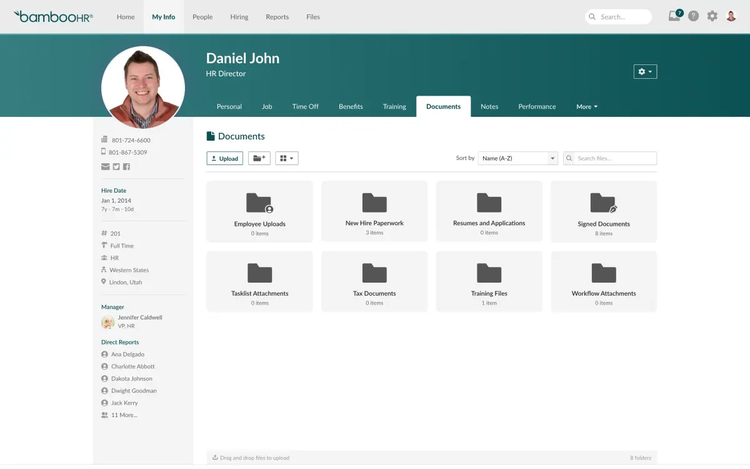Click the add new folder button
Screen dimensions: 750x469
click(259, 158)
